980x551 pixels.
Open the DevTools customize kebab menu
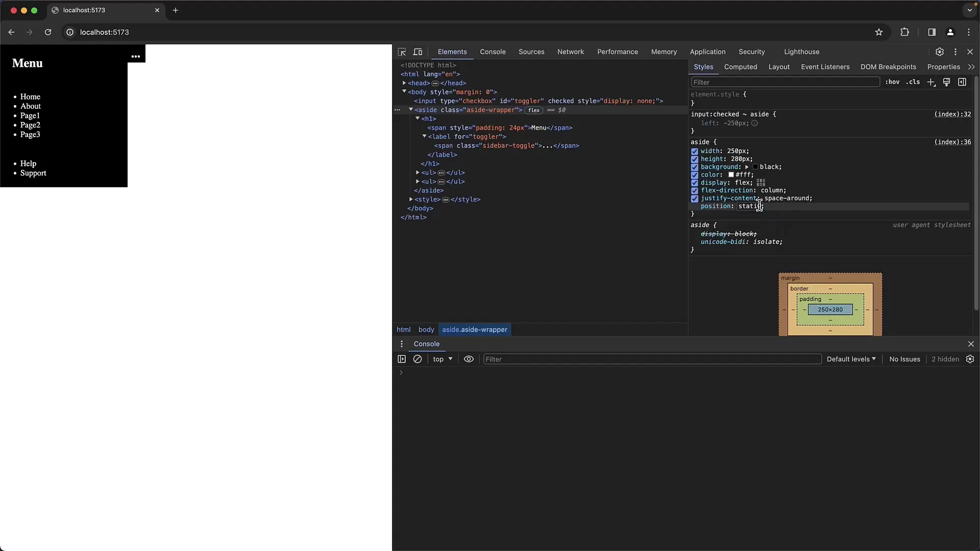coord(955,52)
